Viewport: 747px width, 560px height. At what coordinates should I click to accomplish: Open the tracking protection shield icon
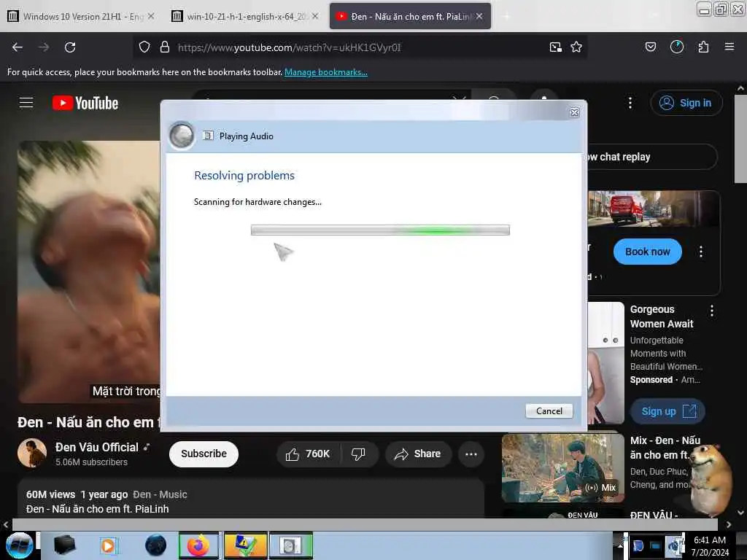coord(144,47)
